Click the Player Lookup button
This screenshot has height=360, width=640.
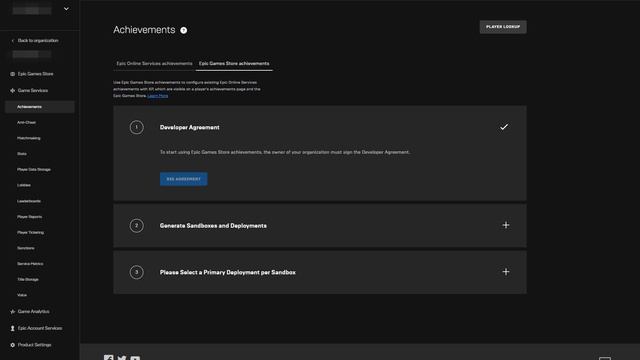click(503, 27)
